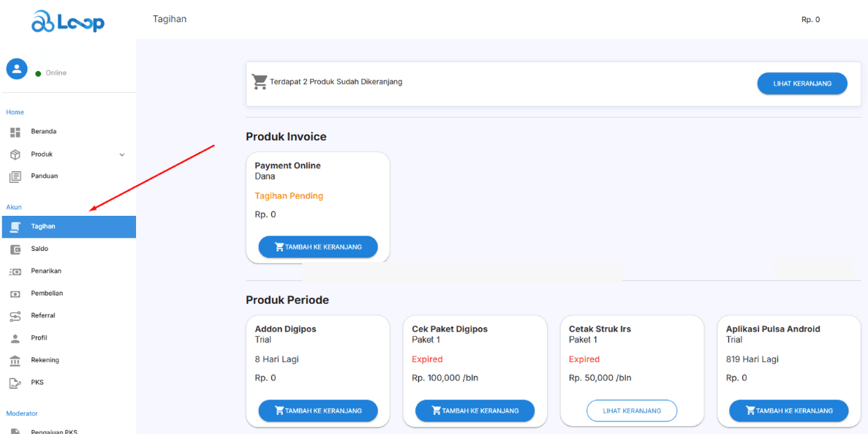The image size is (868, 434).
Task: Go to the Profil page
Action: point(39,338)
